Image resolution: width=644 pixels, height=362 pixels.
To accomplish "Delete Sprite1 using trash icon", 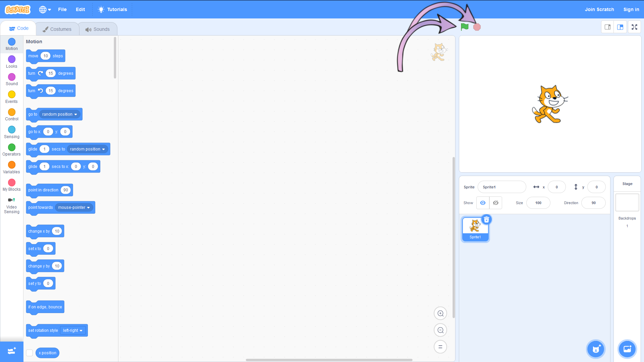I will [x=486, y=220].
